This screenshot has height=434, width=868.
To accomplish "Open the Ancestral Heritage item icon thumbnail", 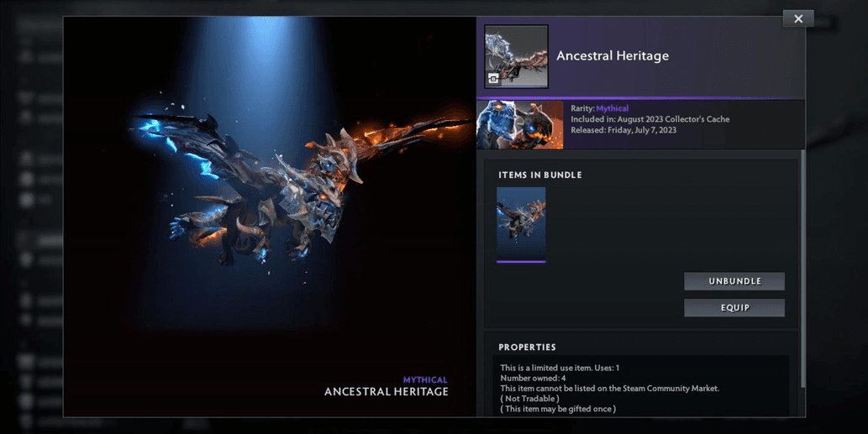I will (x=516, y=56).
